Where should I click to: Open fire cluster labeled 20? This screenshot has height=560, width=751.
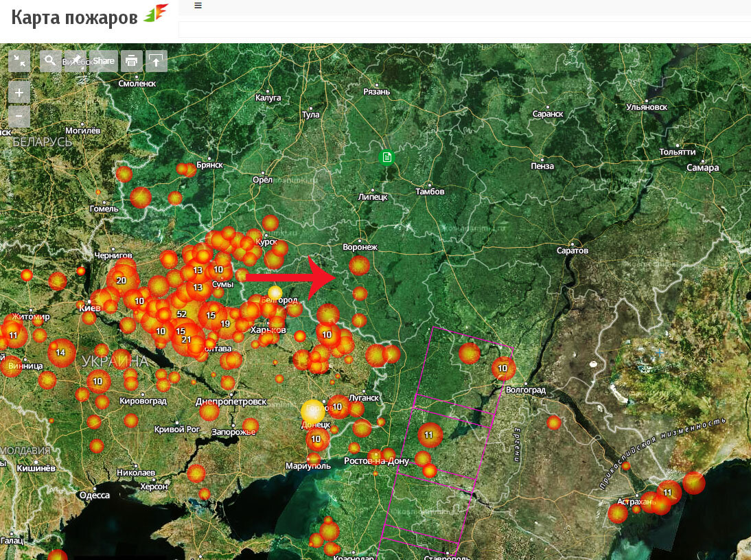point(122,281)
